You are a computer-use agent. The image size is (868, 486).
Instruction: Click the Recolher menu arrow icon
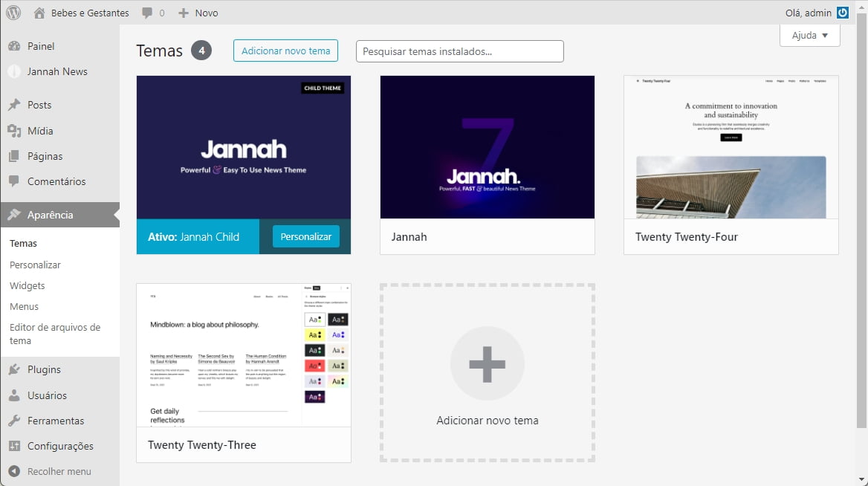pos(14,471)
